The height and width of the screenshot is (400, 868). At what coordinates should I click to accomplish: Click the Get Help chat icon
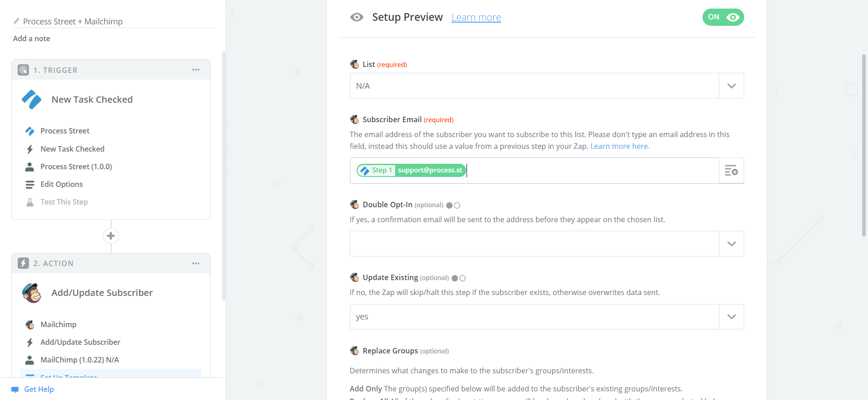(15, 390)
